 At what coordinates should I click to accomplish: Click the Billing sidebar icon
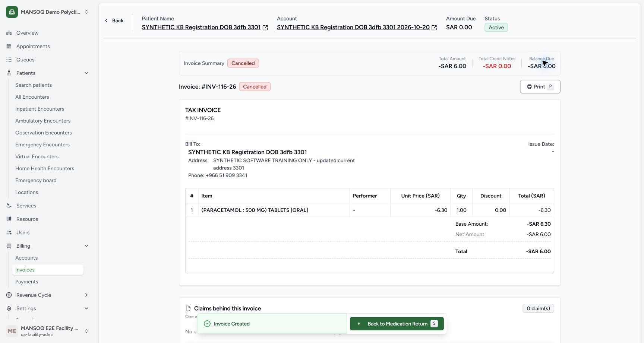point(9,246)
